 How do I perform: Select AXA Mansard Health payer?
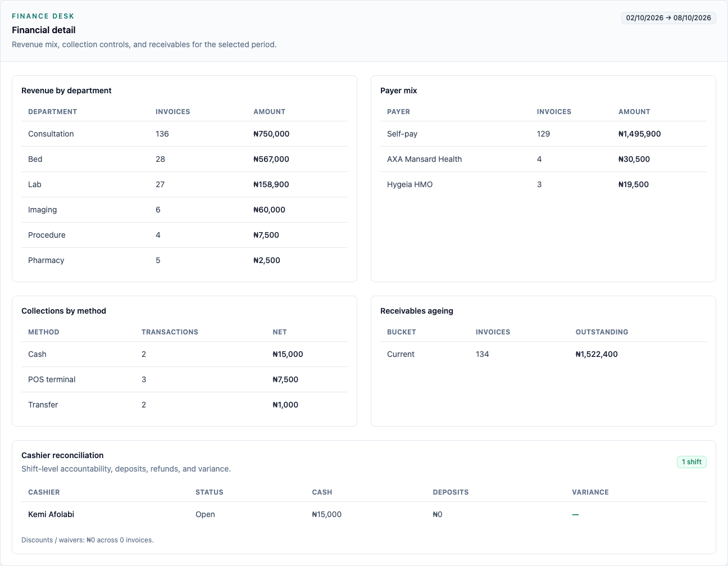click(x=425, y=159)
